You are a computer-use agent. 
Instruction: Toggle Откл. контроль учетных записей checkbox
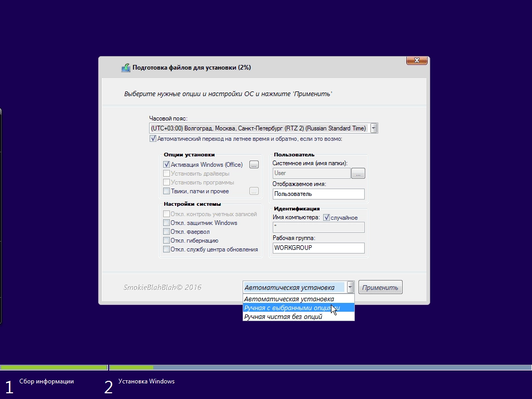pos(167,214)
